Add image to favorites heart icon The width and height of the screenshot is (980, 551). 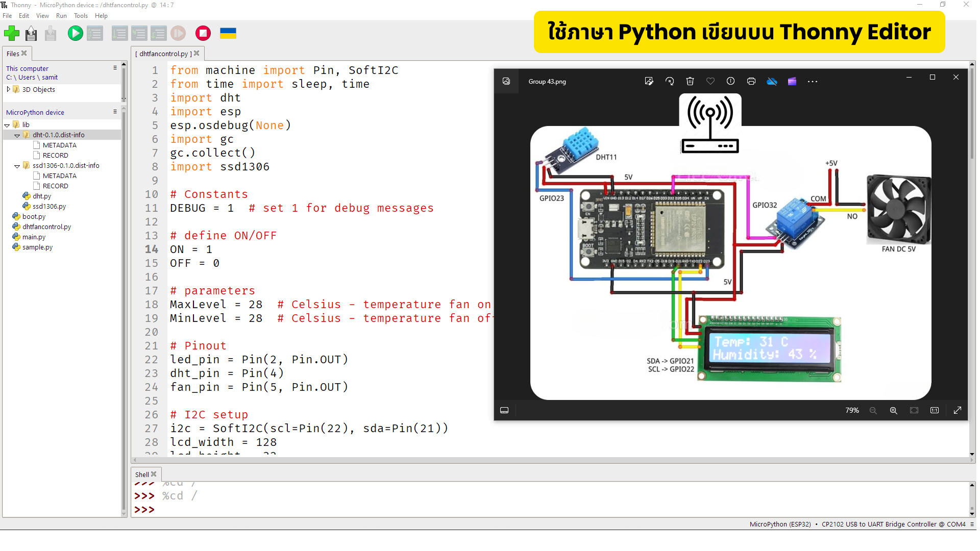point(710,81)
